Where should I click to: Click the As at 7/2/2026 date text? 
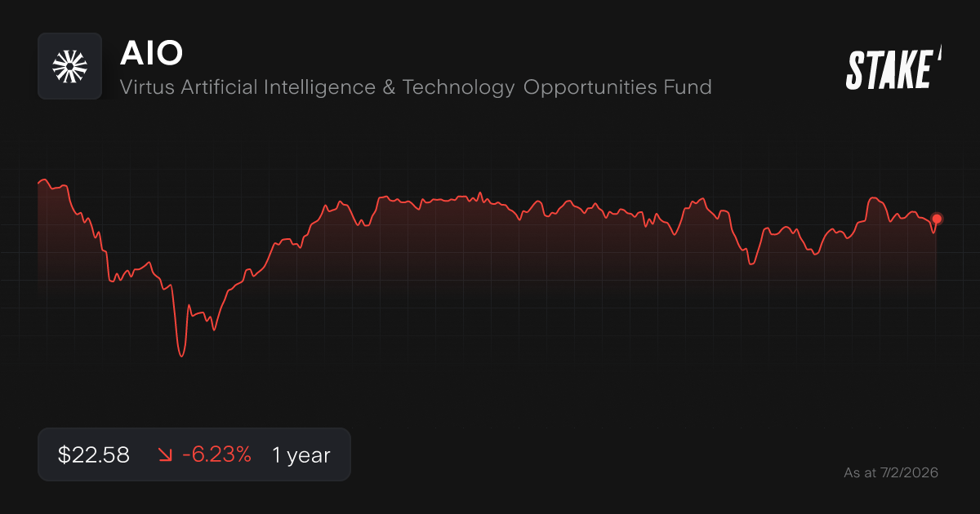pyautogui.click(x=891, y=472)
